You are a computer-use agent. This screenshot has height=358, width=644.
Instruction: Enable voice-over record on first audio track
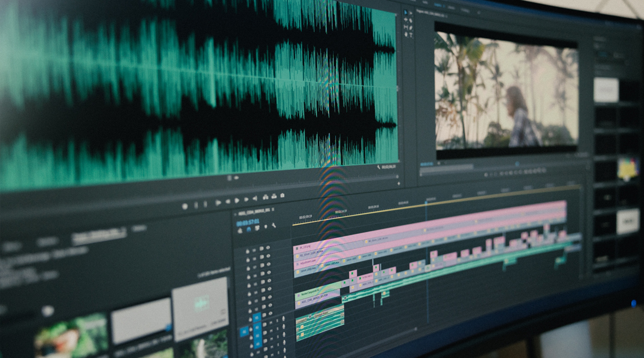(284, 318)
